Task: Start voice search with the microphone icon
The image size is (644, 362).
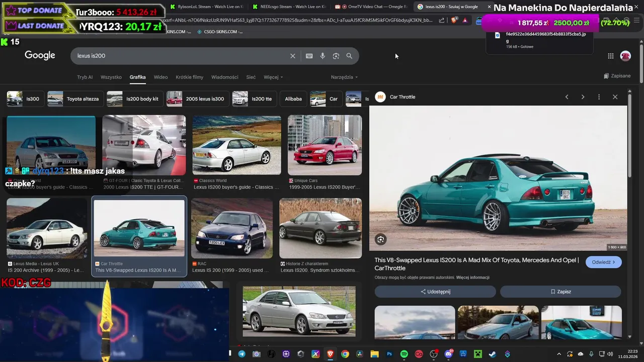Action: point(323,56)
